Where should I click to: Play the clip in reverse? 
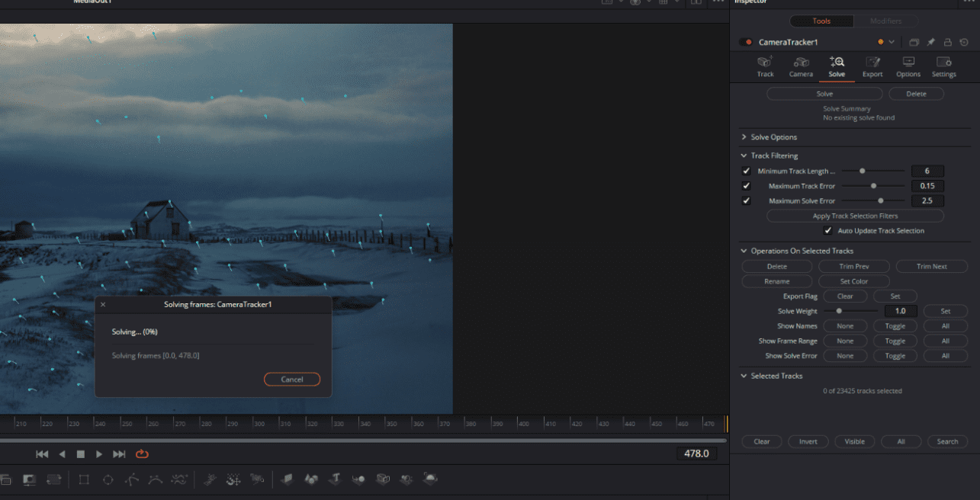62,454
